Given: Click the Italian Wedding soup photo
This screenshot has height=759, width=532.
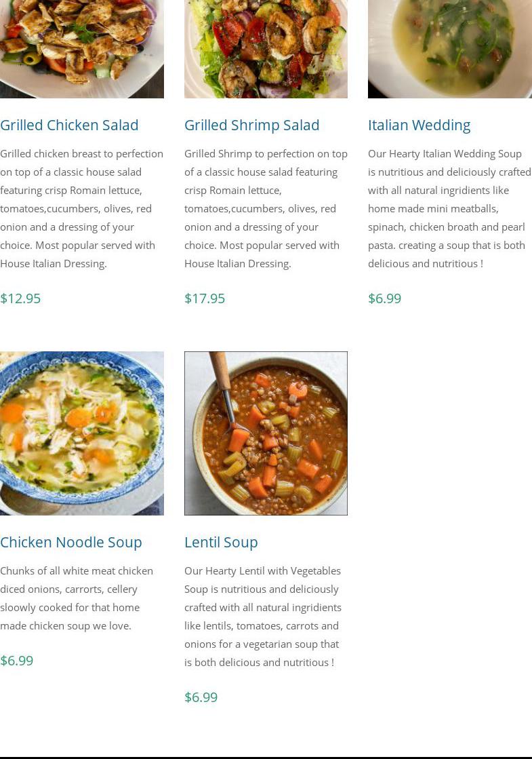Looking at the screenshot, I should point(449,47).
